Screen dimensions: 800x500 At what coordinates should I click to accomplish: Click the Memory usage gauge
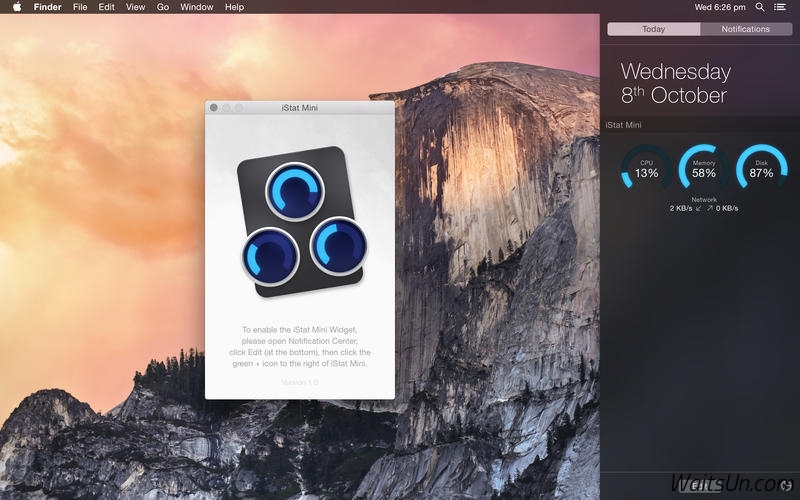click(704, 168)
